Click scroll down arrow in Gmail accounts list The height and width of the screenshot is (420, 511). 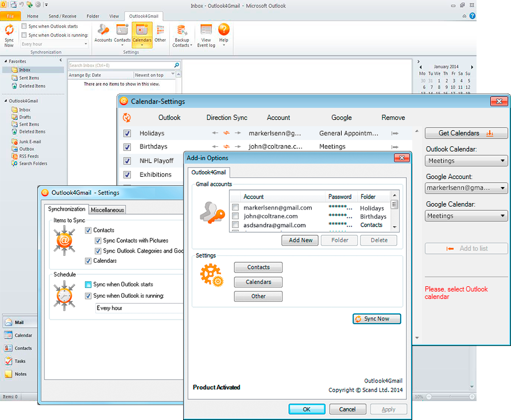(x=394, y=227)
